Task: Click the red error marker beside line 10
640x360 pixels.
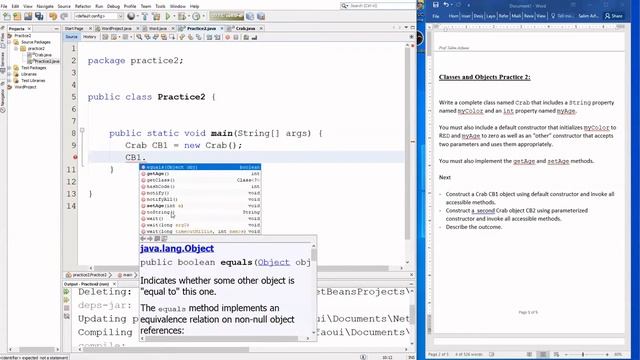Action: pos(75,157)
